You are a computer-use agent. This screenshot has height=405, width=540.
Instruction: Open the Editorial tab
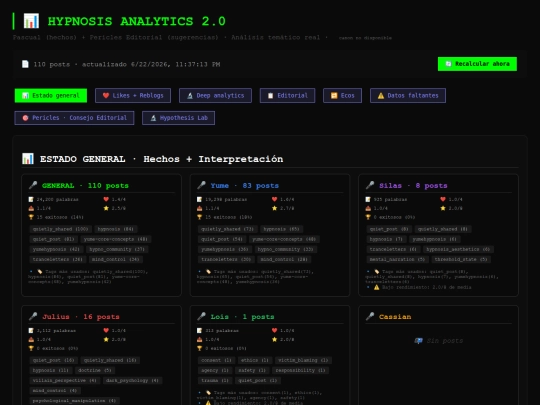coord(288,95)
